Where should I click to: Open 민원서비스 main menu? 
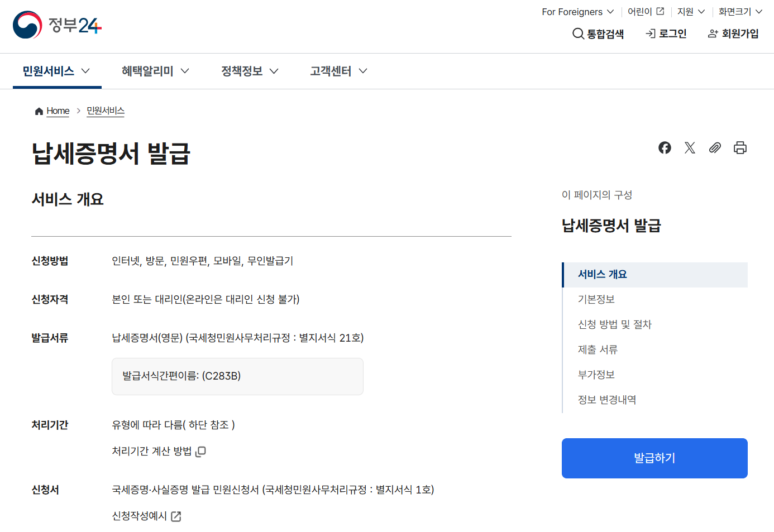[x=57, y=71]
